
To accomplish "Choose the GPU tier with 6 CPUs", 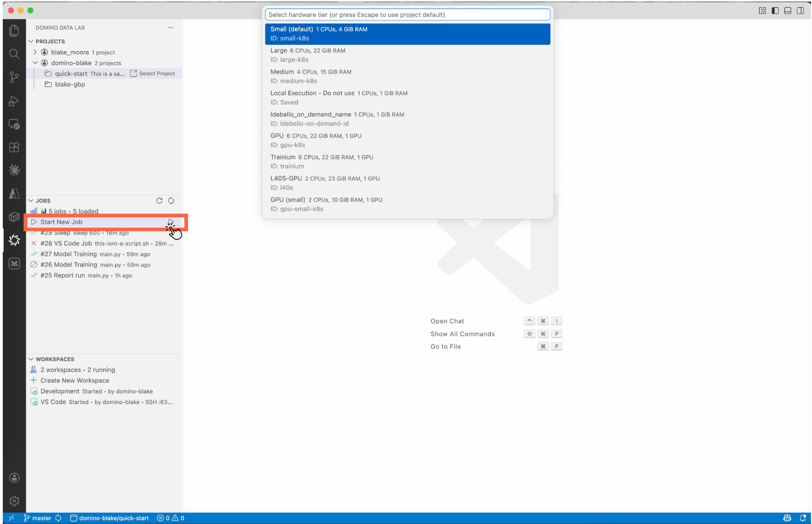I will click(x=407, y=140).
